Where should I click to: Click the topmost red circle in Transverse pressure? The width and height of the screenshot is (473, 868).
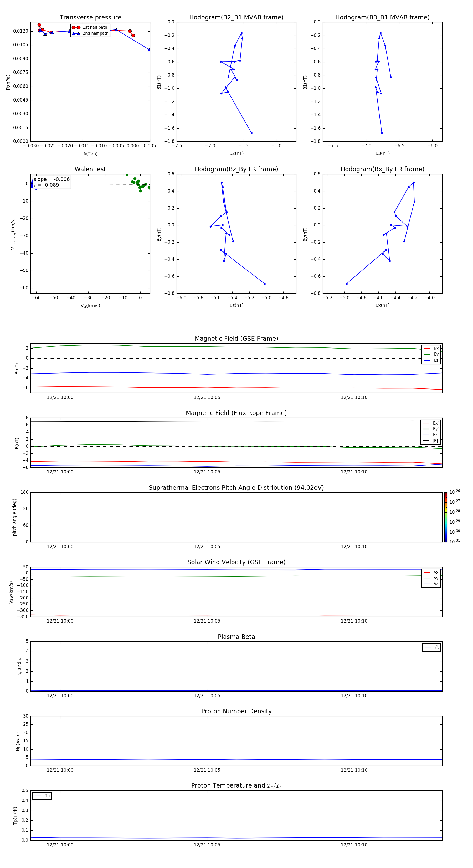tap(39, 25)
